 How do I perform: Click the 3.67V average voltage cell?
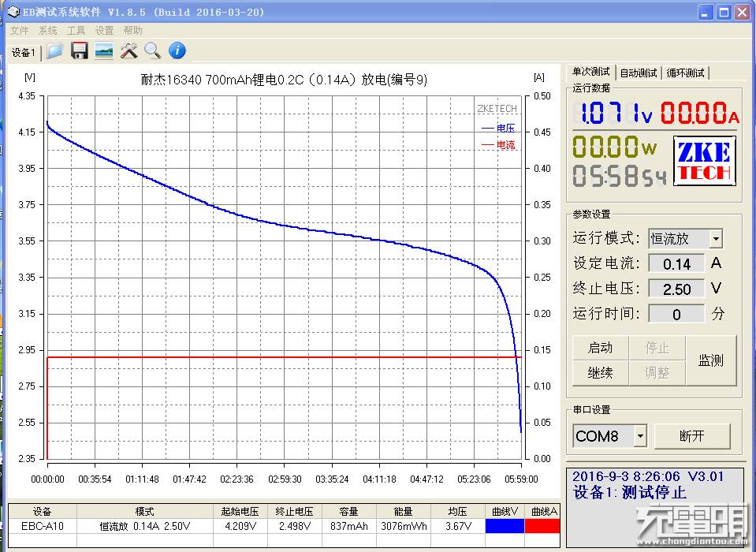tap(457, 526)
